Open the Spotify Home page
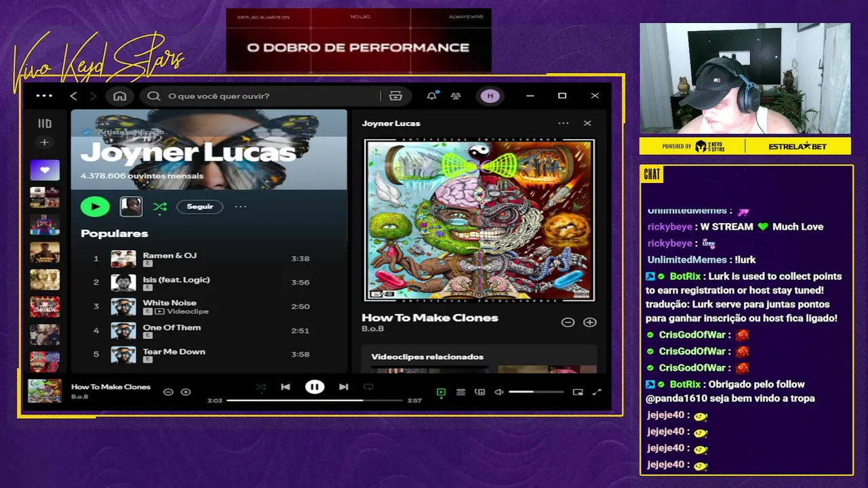868x488 pixels. click(120, 96)
